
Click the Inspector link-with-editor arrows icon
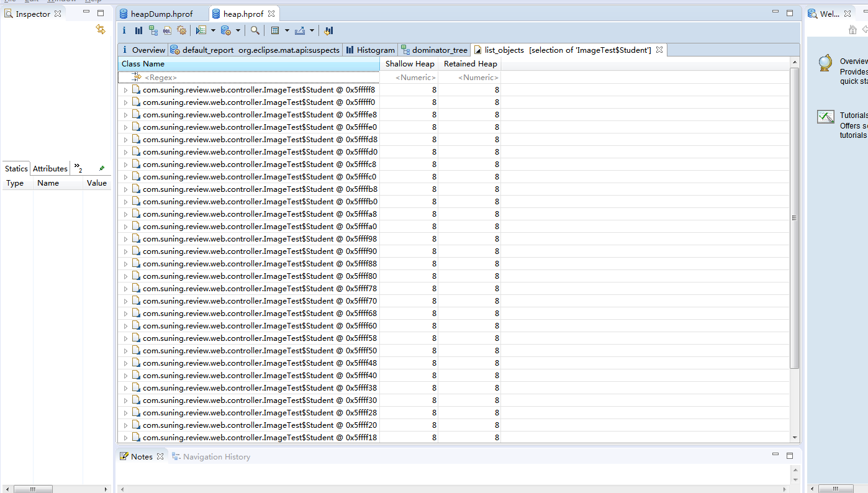pyautogui.click(x=101, y=29)
